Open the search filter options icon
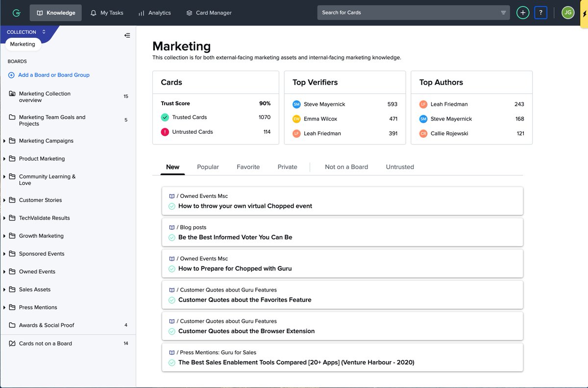This screenshot has height=388, width=588. coord(503,13)
